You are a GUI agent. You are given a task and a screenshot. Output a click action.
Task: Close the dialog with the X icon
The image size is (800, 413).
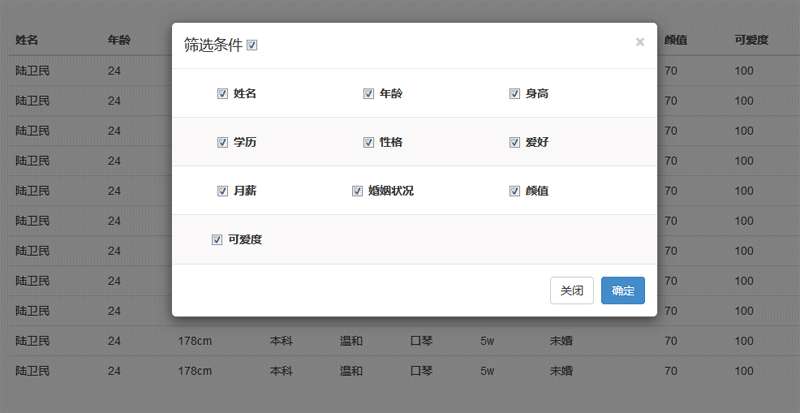click(640, 42)
